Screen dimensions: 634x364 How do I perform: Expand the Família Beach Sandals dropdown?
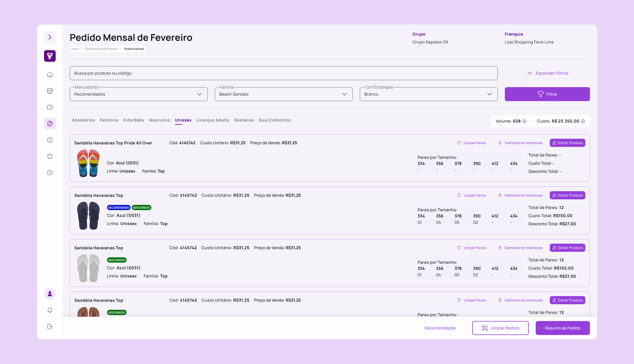pyautogui.click(x=283, y=94)
